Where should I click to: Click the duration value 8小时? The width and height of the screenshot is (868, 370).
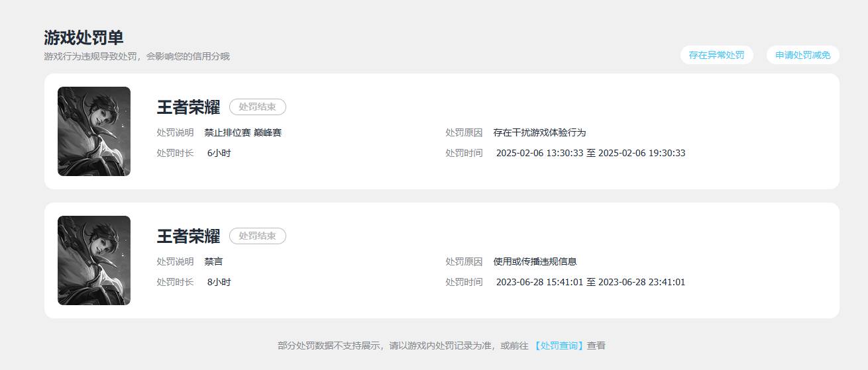pos(219,282)
